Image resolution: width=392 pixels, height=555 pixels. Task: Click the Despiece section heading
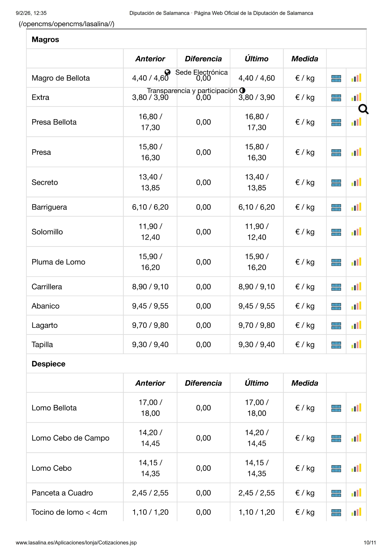click(x=49, y=364)
